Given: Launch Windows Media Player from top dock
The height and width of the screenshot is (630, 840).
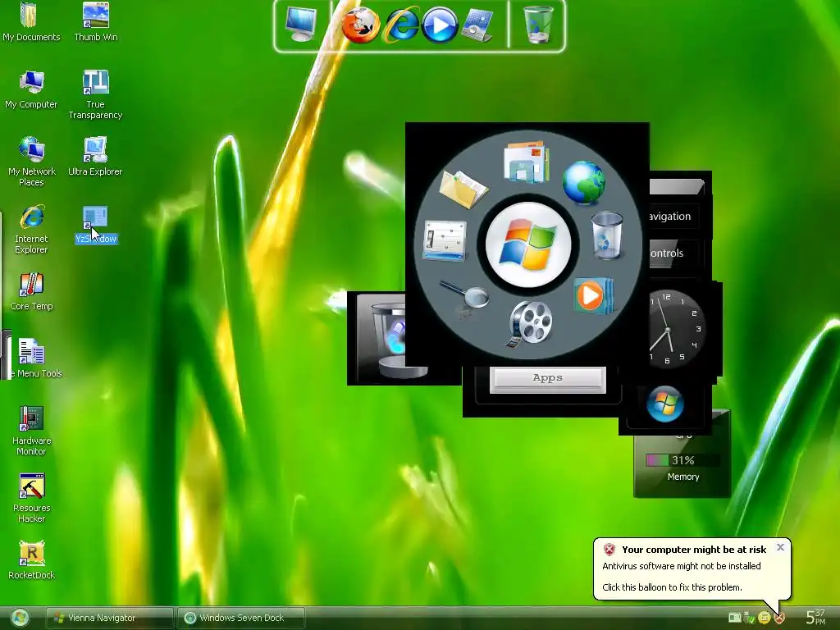Looking at the screenshot, I should [x=440, y=25].
